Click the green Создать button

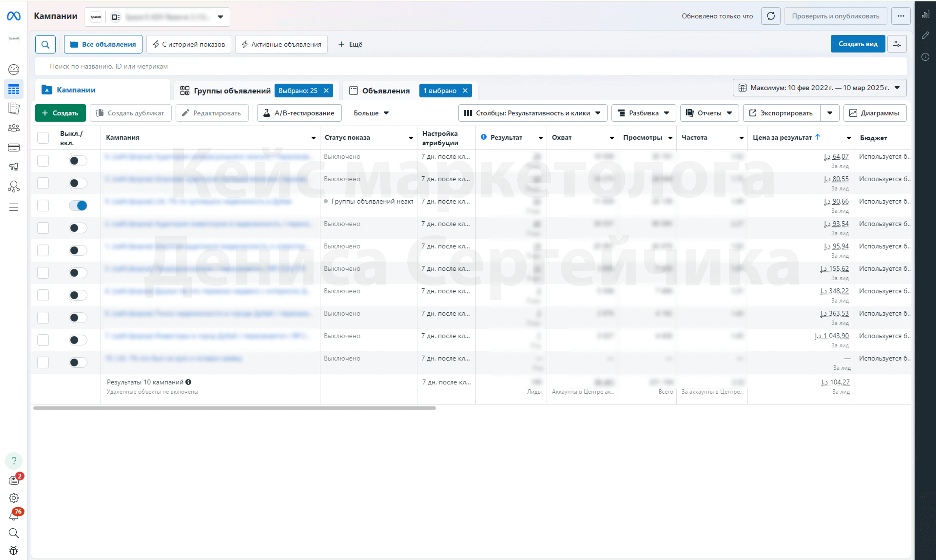pyautogui.click(x=60, y=113)
